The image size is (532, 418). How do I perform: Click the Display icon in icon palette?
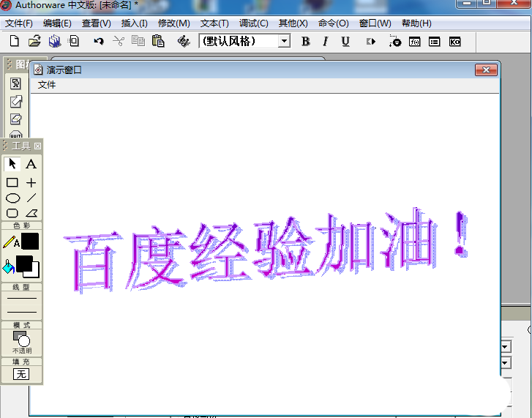tap(15, 83)
